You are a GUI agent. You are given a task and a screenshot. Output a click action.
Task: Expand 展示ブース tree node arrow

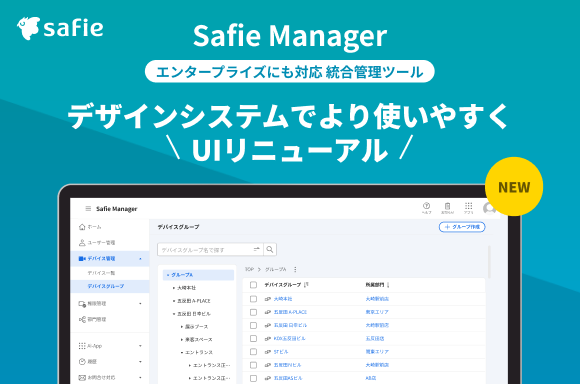(182, 327)
